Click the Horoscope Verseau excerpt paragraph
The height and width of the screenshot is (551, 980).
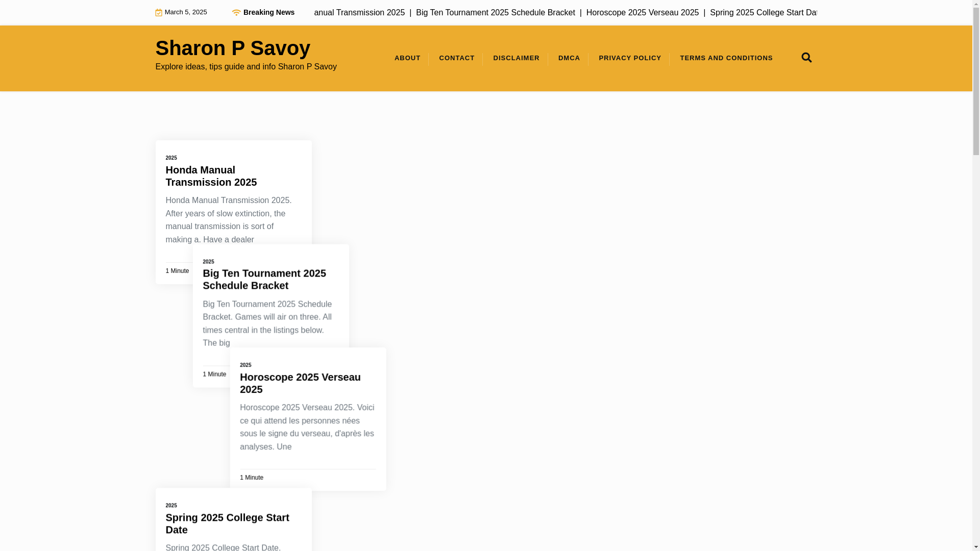coord(307,427)
